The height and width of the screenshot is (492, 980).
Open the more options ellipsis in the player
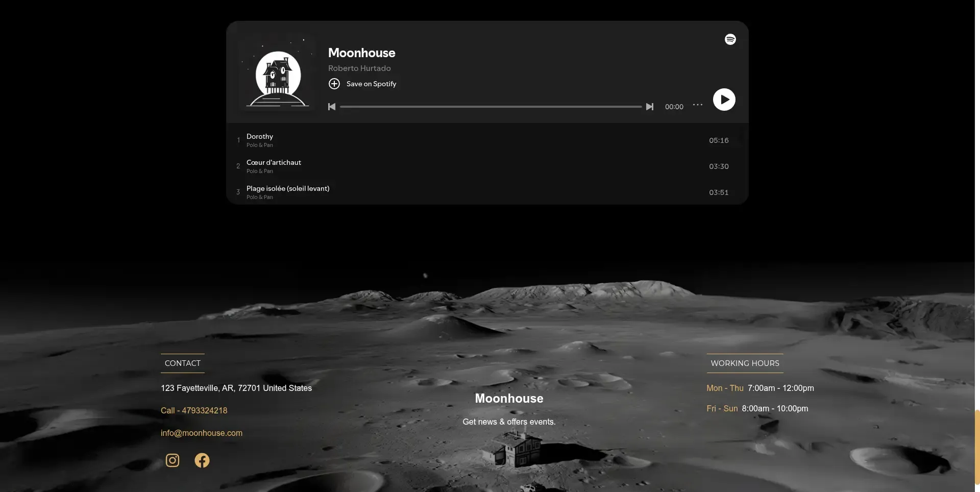[x=697, y=105]
